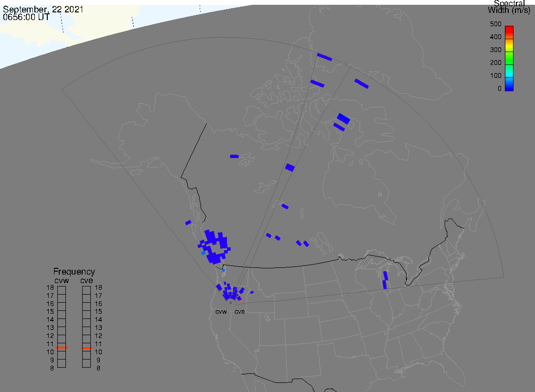Click the topmost blue scatter patch in the Arctic
Viewport: 535px width, 392px height.
[324, 57]
